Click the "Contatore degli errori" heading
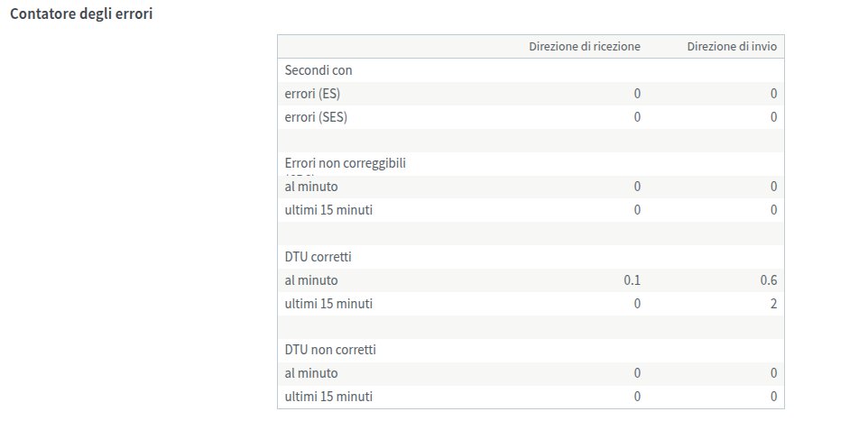This screenshot has width=868, height=430. (80, 15)
